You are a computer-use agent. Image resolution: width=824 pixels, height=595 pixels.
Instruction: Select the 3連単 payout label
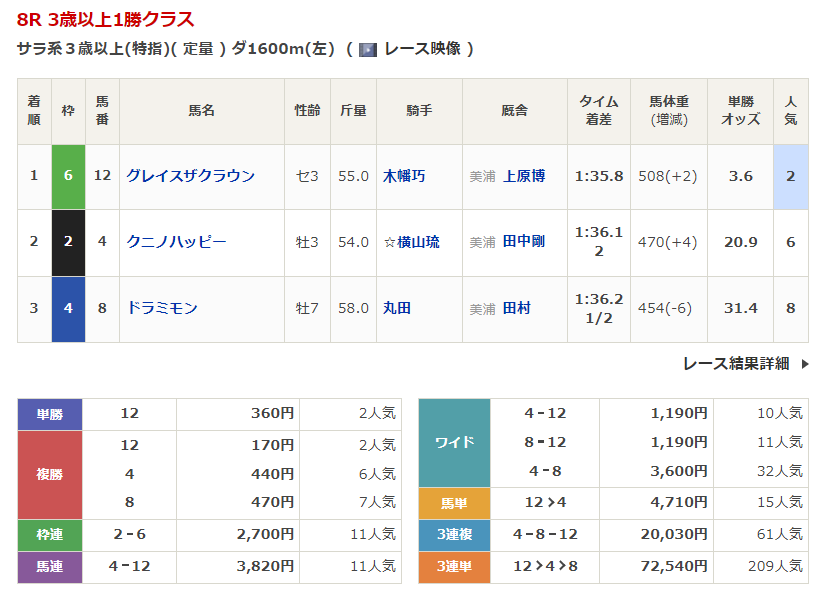454,567
